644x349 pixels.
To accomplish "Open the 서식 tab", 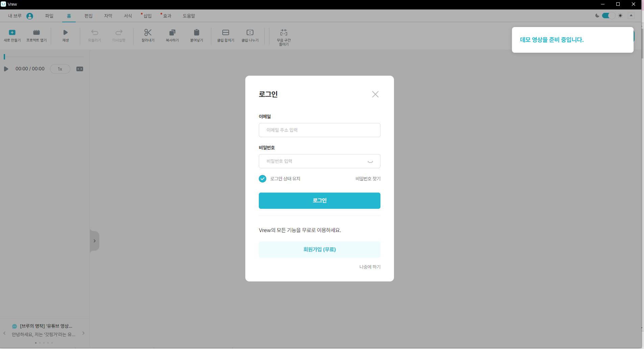I will point(128,16).
